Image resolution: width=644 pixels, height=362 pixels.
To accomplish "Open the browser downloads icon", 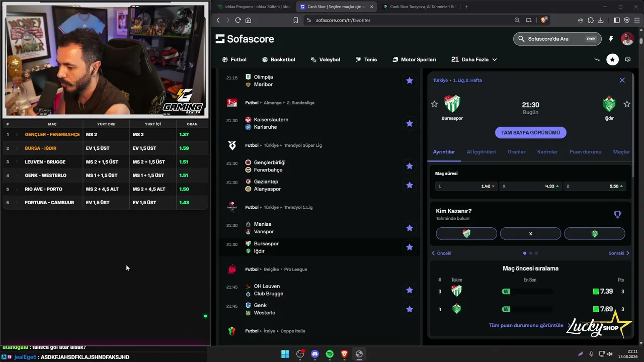I will point(601,20).
